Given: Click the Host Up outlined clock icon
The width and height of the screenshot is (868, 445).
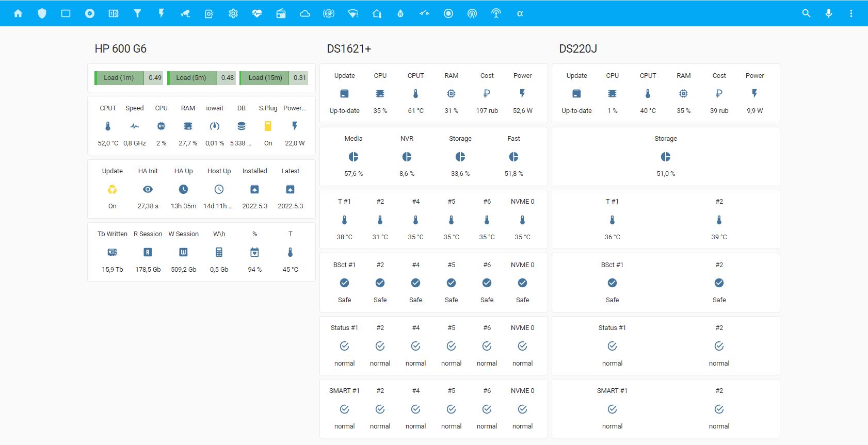Looking at the screenshot, I should [219, 189].
